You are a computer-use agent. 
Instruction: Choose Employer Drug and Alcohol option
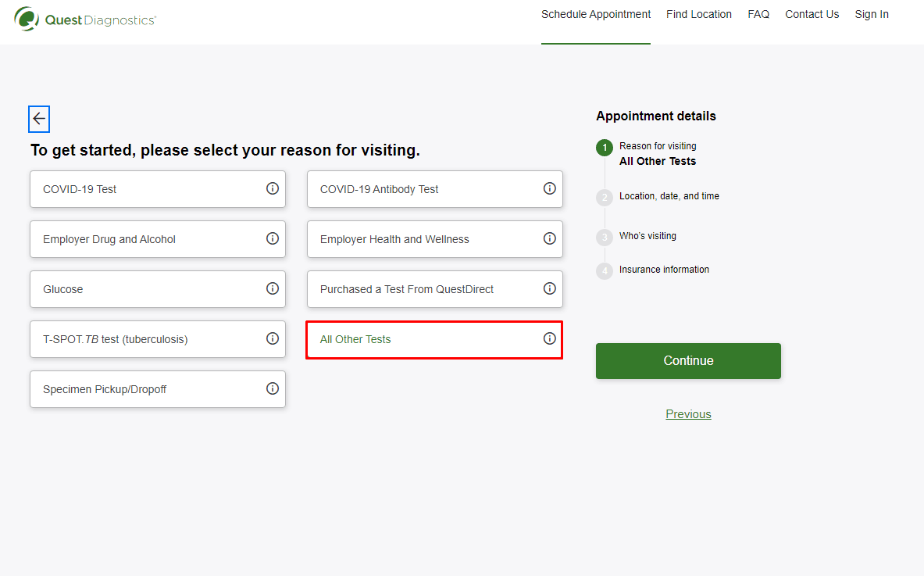click(x=158, y=239)
